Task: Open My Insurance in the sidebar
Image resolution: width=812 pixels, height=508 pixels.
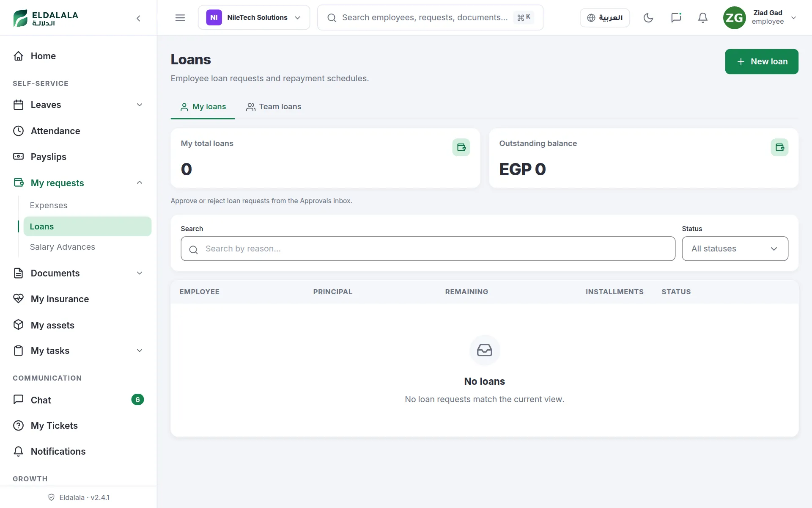Action: click(79, 299)
